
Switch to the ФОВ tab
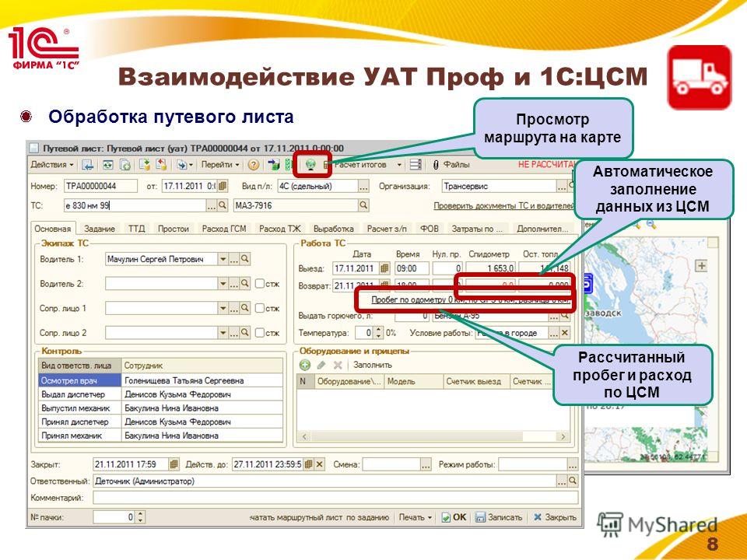[x=430, y=229]
